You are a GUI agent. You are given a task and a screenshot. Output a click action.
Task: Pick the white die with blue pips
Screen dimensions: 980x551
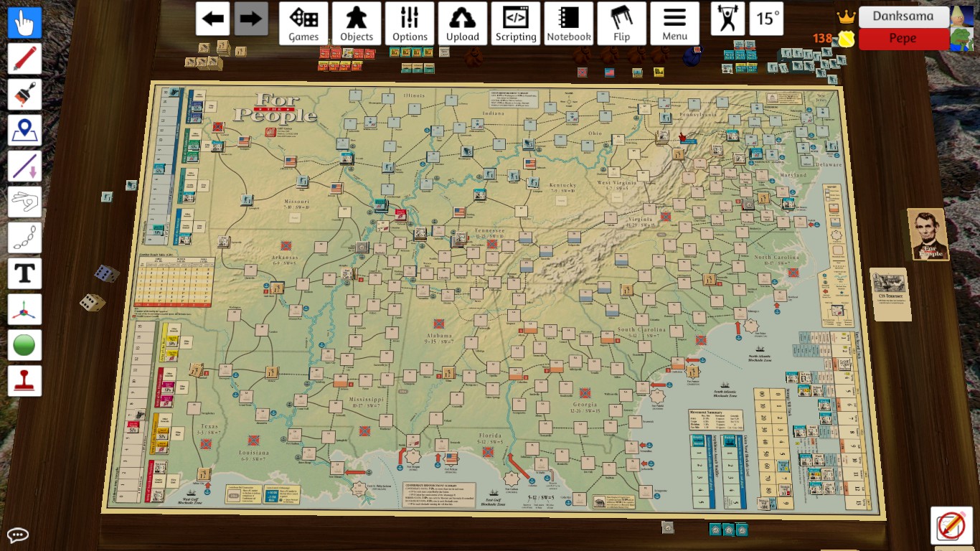coord(107,273)
